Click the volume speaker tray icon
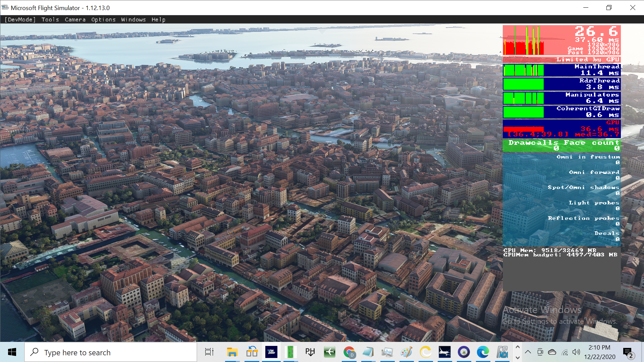 pos(576,352)
